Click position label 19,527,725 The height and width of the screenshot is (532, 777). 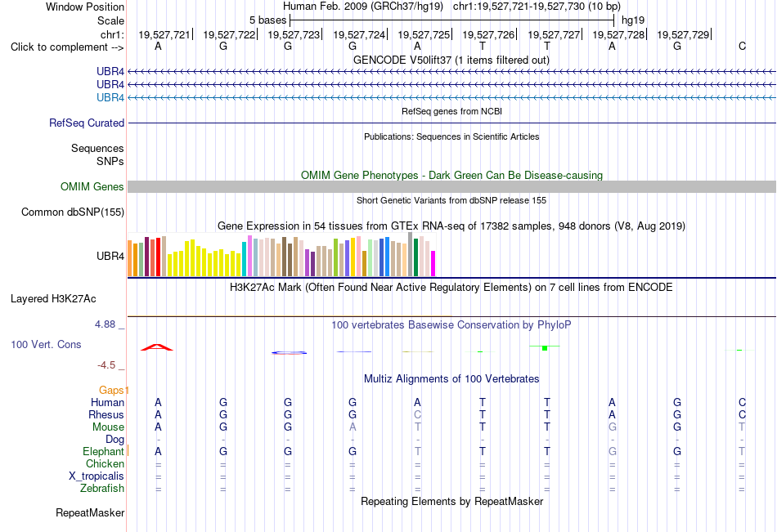[x=424, y=34]
